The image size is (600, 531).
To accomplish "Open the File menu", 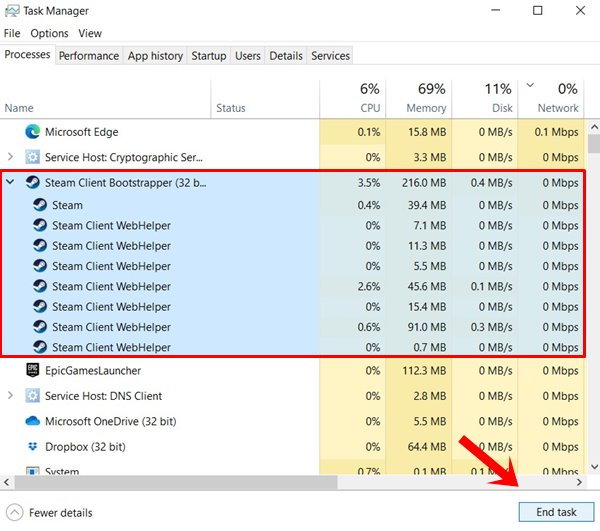I will click(x=12, y=33).
